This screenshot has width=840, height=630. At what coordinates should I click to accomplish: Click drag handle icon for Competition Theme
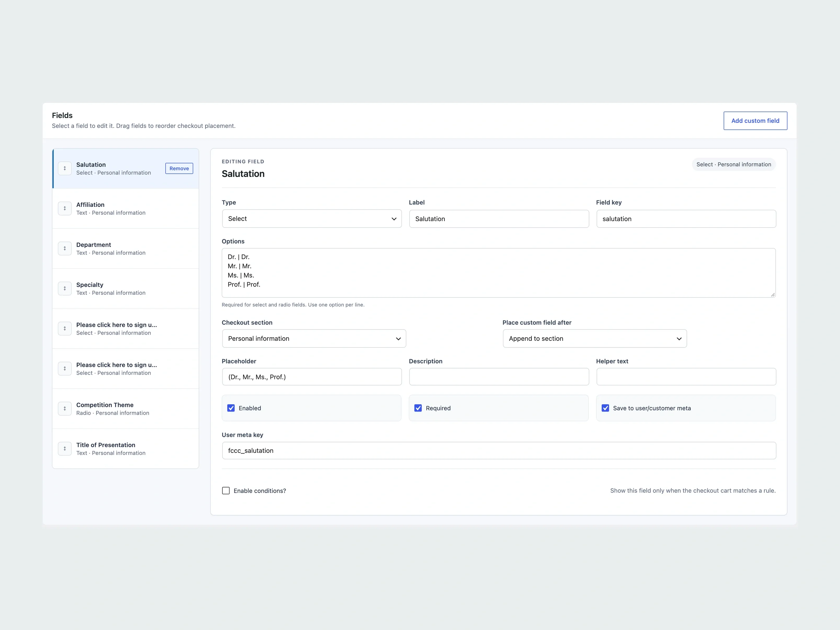point(65,409)
